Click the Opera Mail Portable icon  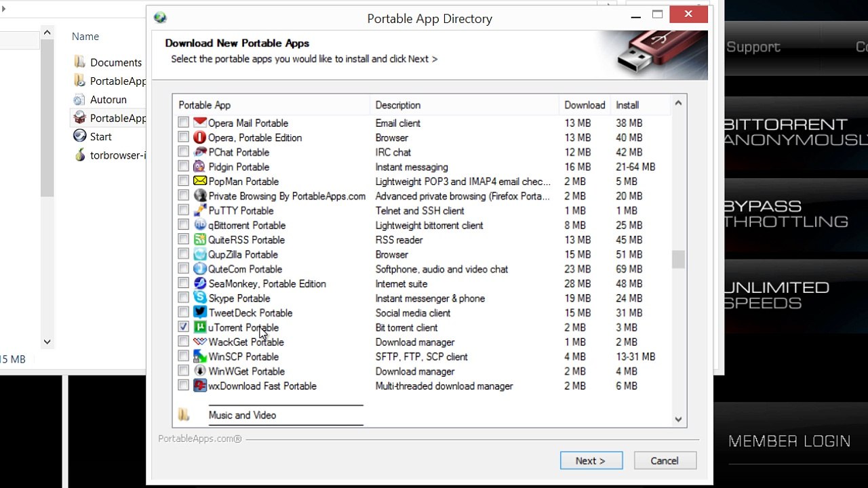pyautogui.click(x=199, y=123)
